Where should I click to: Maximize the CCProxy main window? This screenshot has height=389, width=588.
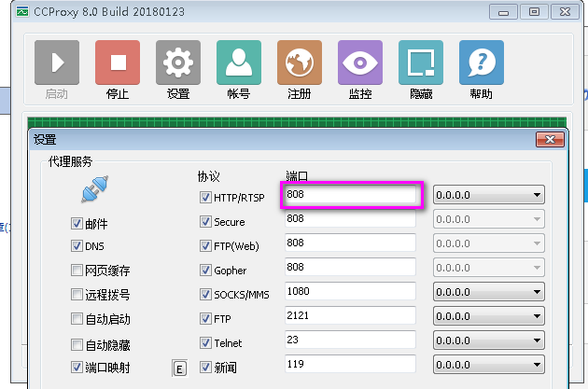pyautogui.click(x=534, y=12)
